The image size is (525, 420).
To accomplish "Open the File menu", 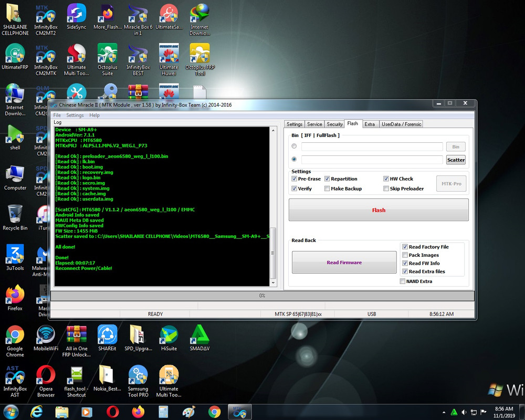I will (57, 115).
